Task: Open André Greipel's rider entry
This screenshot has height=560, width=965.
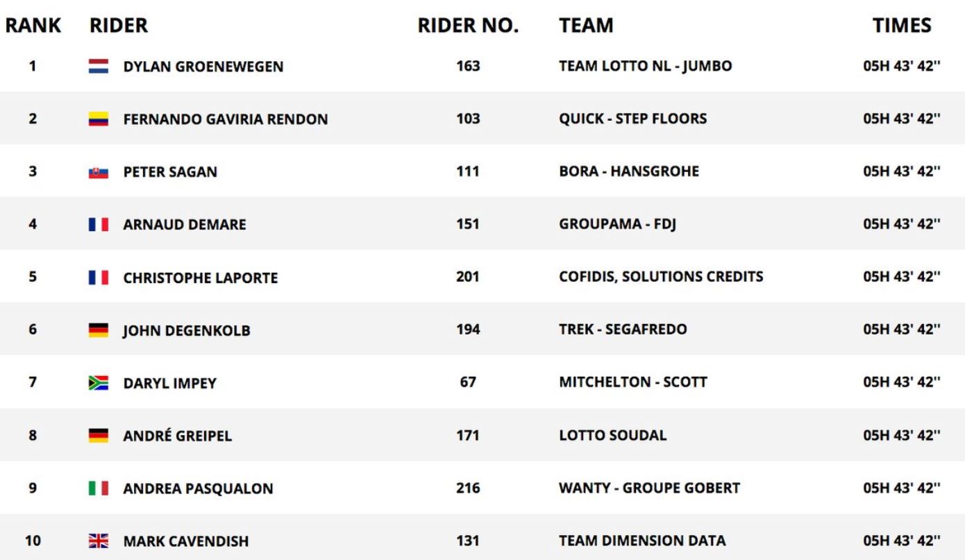Action: click(178, 436)
